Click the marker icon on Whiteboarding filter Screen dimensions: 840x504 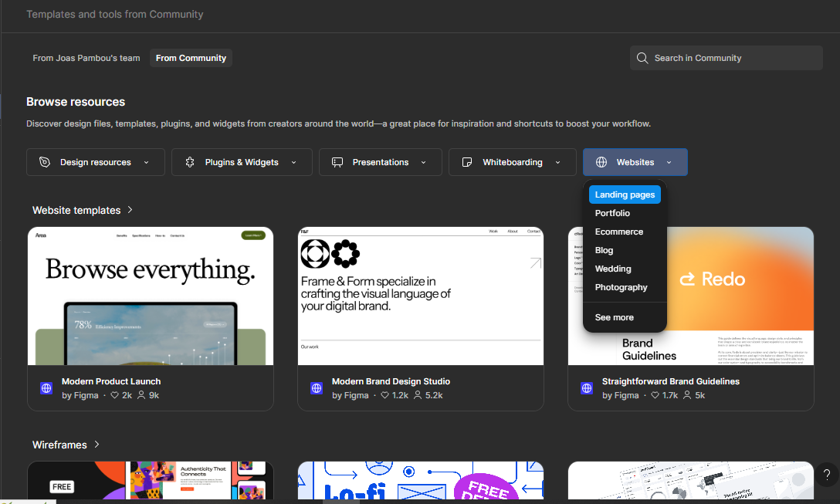click(x=467, y=162)
